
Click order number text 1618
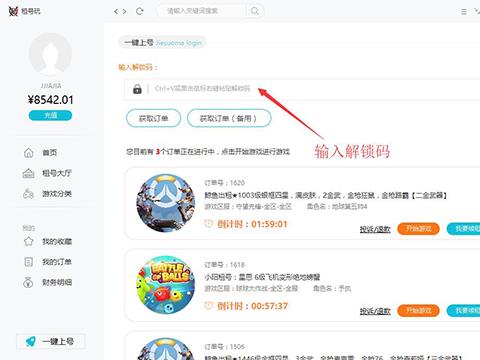pyautogui.click(x=225, y=265)
